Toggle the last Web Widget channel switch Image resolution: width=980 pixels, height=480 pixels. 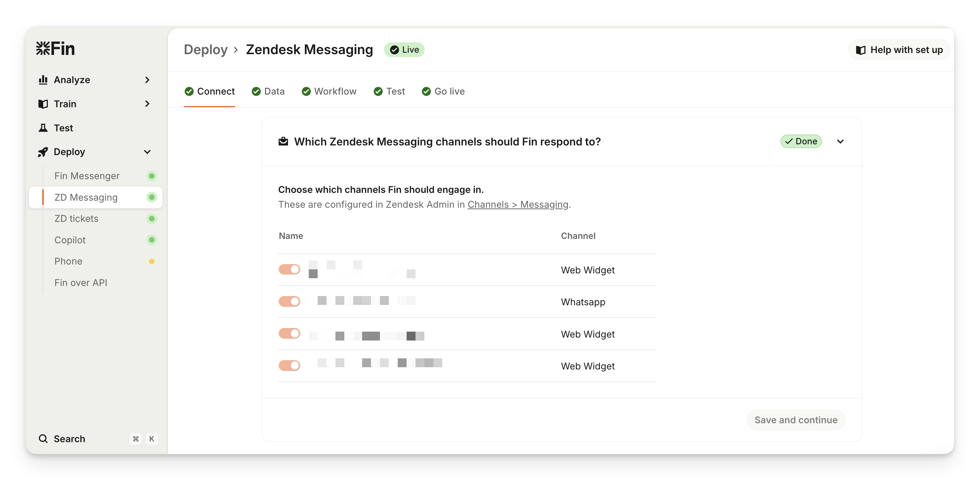[289, 365]
